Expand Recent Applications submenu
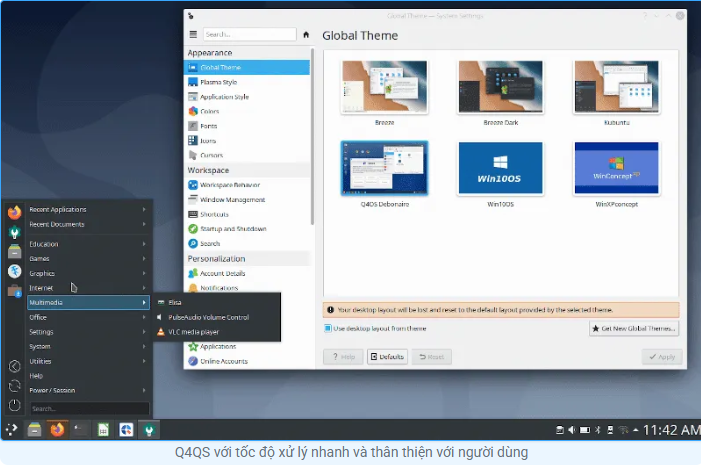Screen dimensions: 701x467 click(x=88, y=209)
